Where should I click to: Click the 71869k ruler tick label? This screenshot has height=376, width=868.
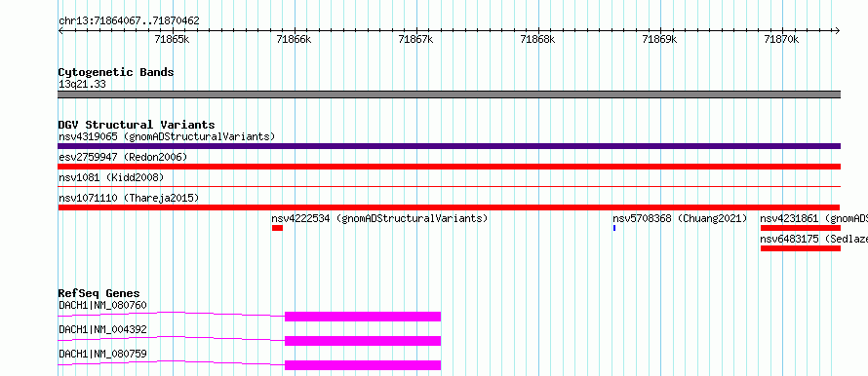pyautogui.click(x=660, y=40)
